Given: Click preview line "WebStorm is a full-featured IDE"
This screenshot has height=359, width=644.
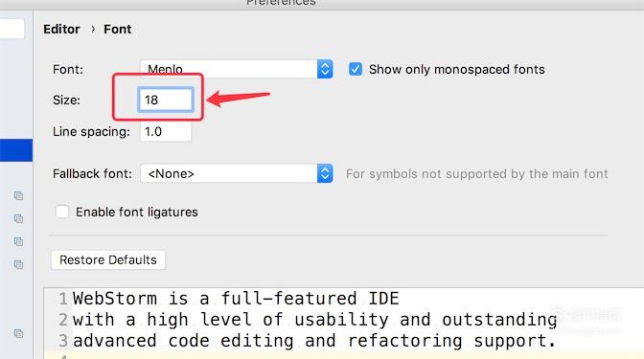Looking at the screenshot, I should (x=236, y=299).
